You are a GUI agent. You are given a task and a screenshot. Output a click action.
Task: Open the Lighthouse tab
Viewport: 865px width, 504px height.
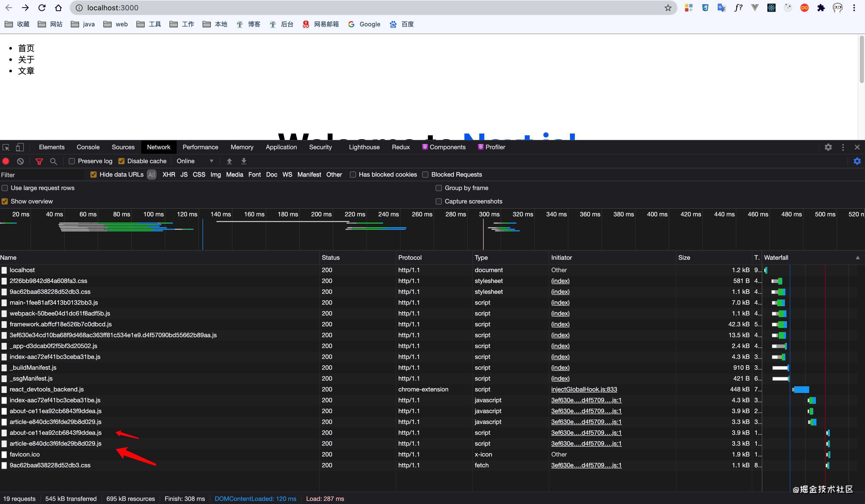[x=364, y=147]
